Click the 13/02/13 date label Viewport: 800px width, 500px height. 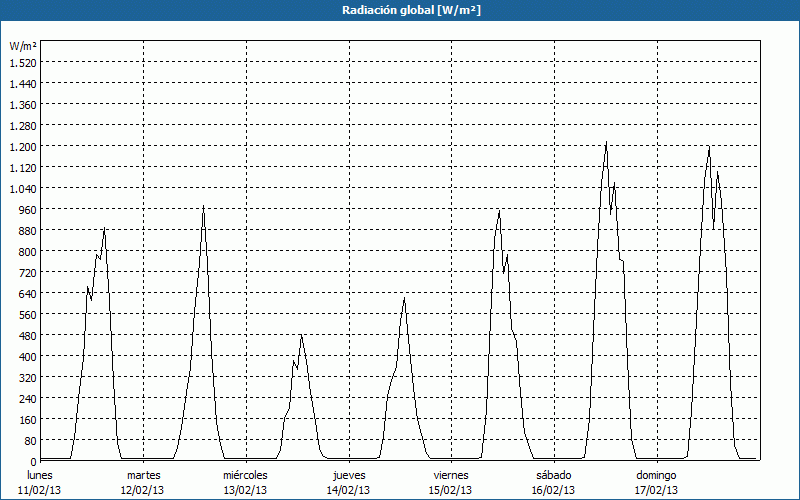coord(245,490)
